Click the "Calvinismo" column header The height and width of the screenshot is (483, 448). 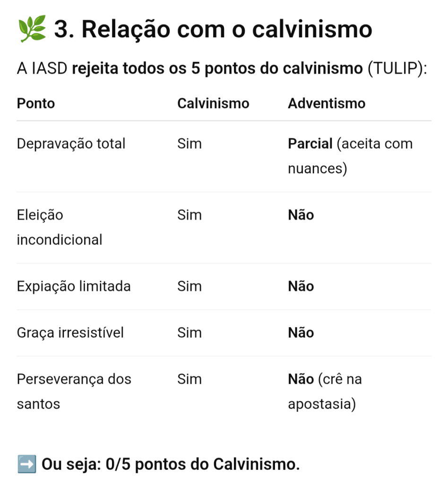click(213, 103)
